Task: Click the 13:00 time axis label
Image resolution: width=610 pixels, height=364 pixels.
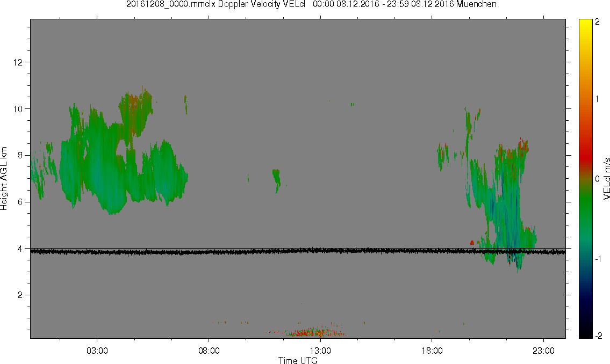Action: [x=320, y=351]
